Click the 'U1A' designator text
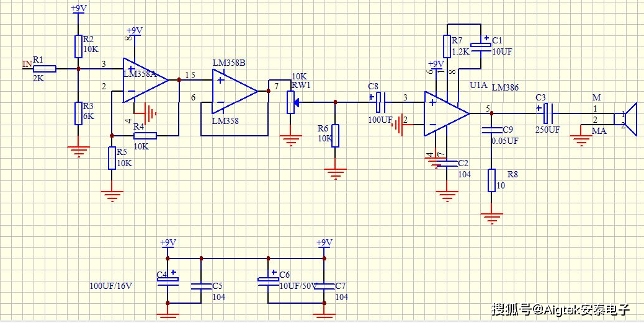The width and height of the screenshot is (644, 323). (x=478, y=86)
